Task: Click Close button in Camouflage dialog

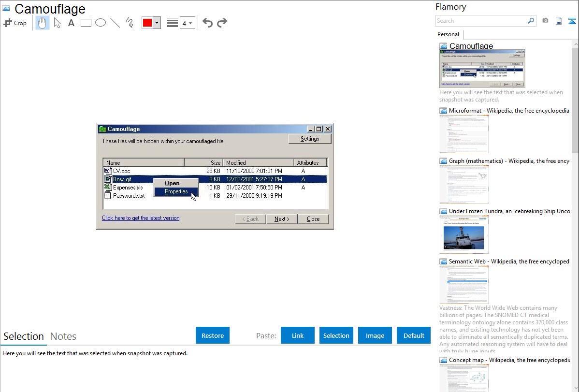Action: pos(313,219)
